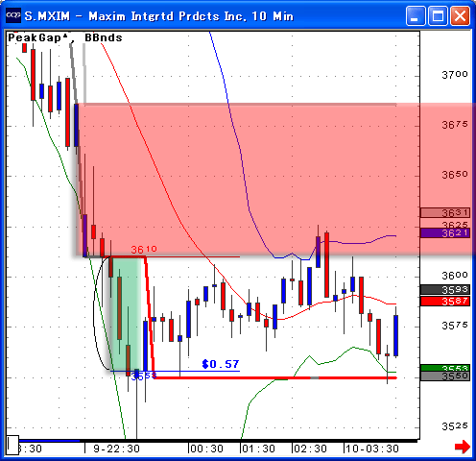Click the gray 3550 price marker
Screen dimensions: 476x461
(x=445, y=376)
